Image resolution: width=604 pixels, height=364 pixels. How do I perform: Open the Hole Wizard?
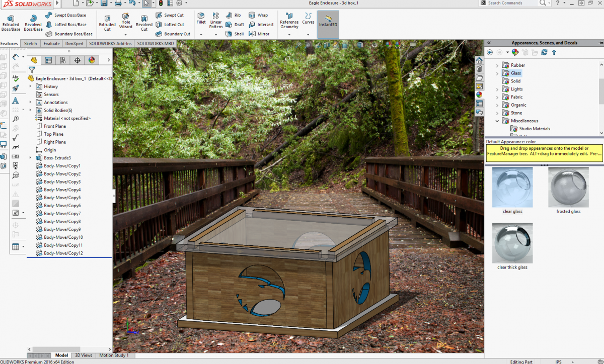coord(126,21)
